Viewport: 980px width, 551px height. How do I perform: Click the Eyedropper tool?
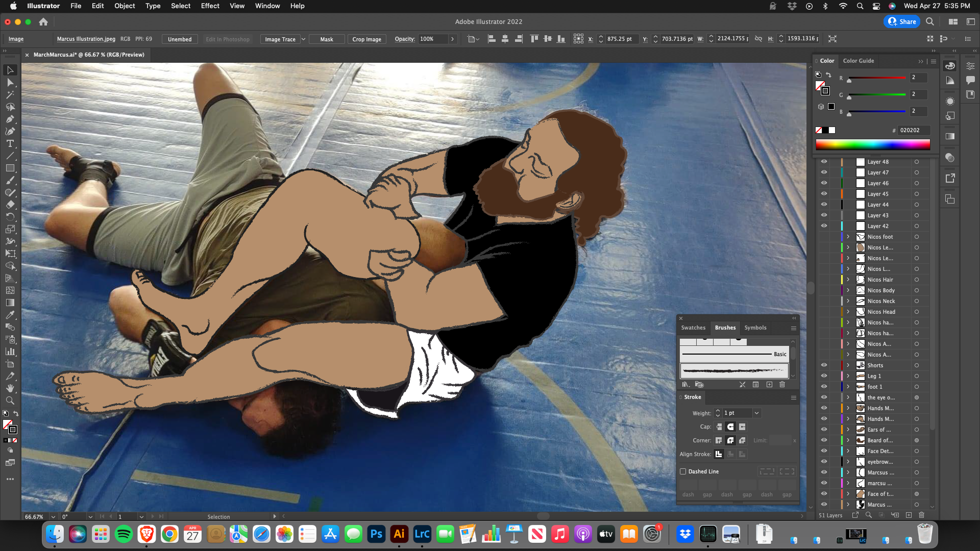click(x=10, y=315)
